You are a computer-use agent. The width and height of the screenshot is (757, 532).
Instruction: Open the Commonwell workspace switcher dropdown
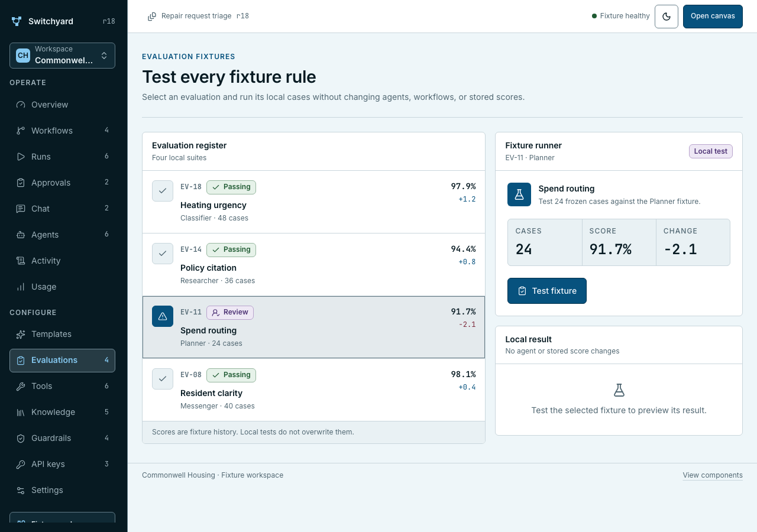click(62, 56)
